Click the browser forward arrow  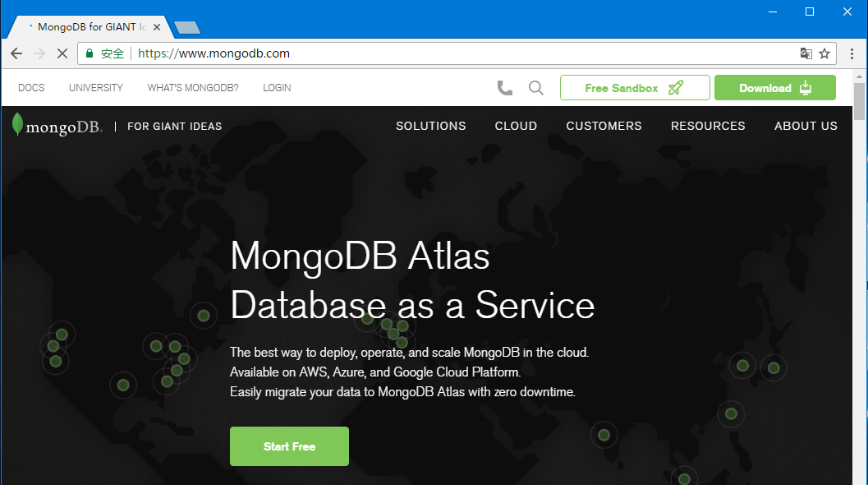[x=39, y=53]
